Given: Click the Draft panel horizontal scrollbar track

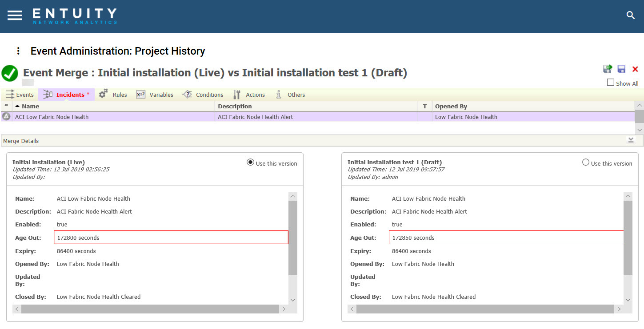Looking at the screenshot, I should pos(485,309).
